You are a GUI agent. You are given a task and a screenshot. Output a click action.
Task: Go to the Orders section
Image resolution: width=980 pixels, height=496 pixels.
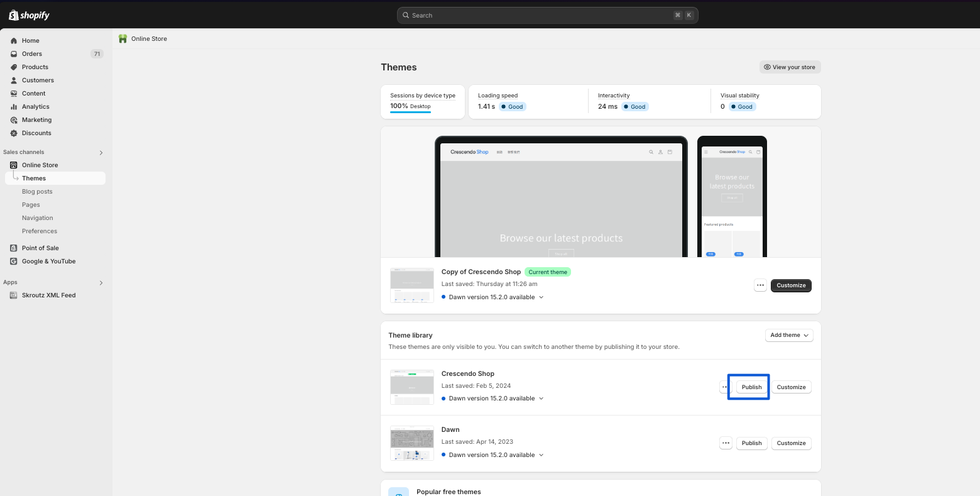pyautogui.click(x=32, y=54)
